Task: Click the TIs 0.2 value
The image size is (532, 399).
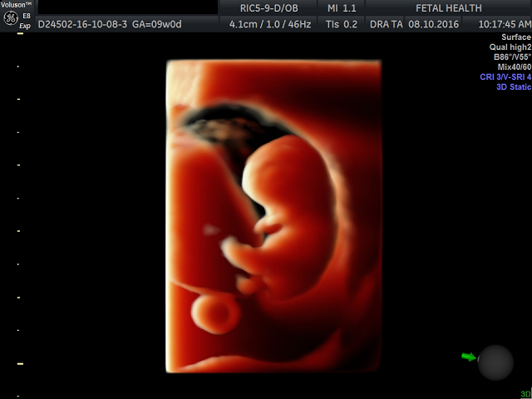Action: click(342, 24)
